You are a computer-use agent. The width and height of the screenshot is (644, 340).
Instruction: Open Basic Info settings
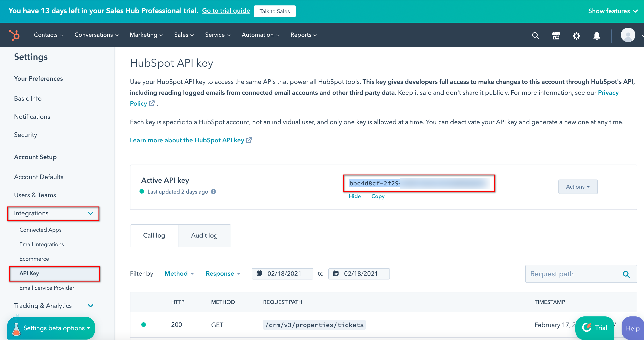click(28, 99)
